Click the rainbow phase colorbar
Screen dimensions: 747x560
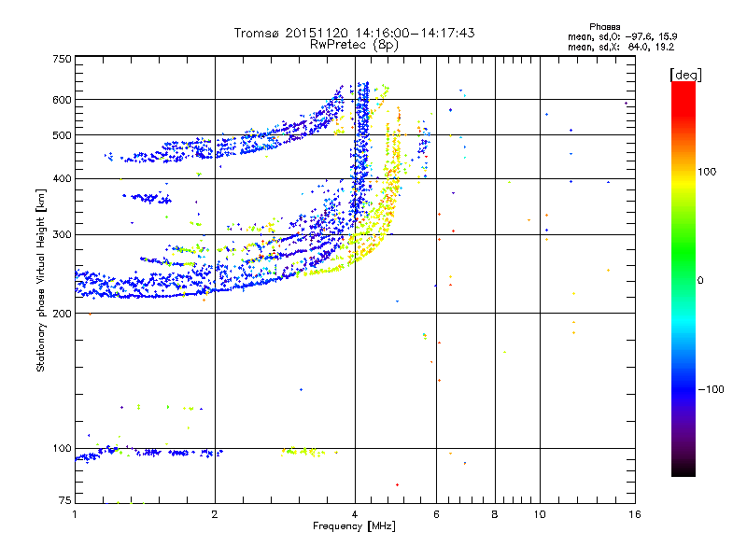coord(684,279)
